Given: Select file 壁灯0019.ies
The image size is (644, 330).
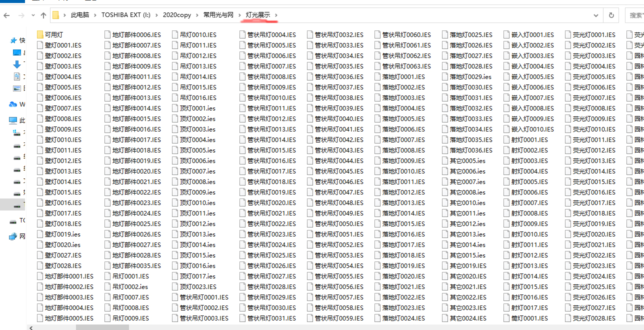Looking at the screenshot, I should click(x=59, y=234).
